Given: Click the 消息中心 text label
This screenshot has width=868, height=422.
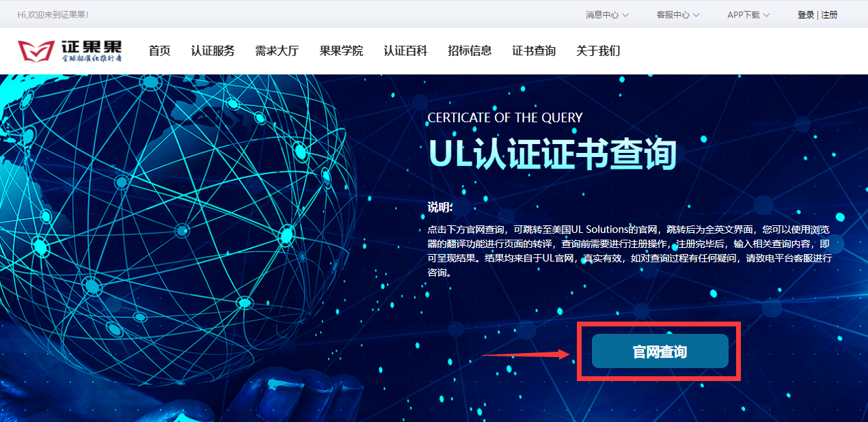Looking at the screenshot, I should (602, 14).
